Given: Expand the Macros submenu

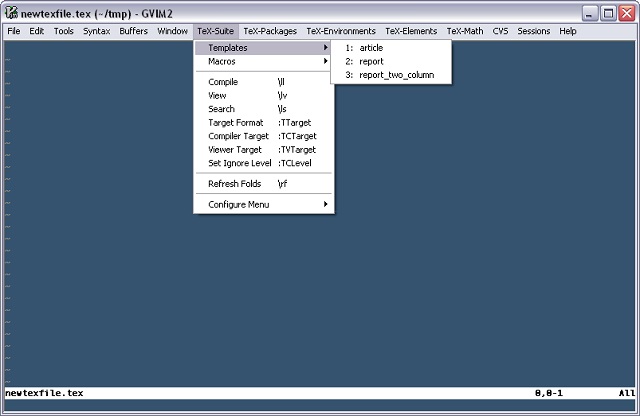Looking at the screenshot, I should (264, 62).
